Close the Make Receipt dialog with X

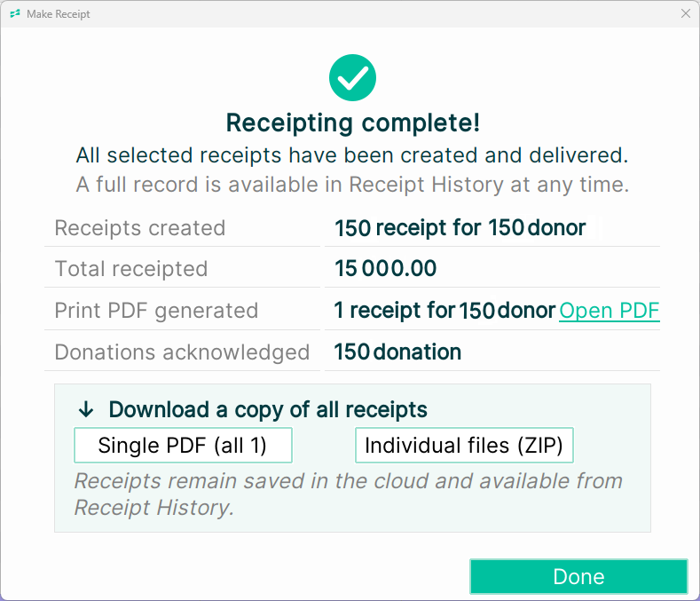click(686, 14)
